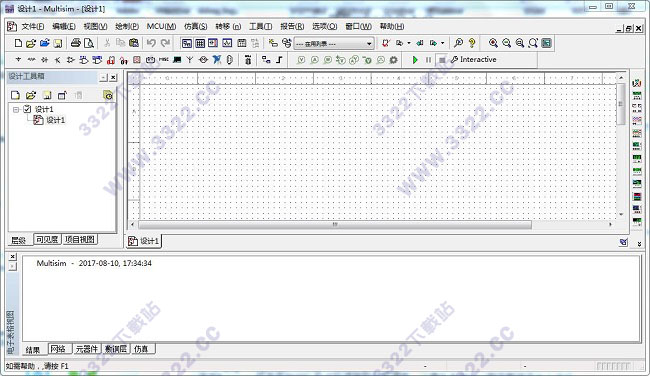Open the 编辑(E) menu
The image size is (650, 376).
click(64, 27)
